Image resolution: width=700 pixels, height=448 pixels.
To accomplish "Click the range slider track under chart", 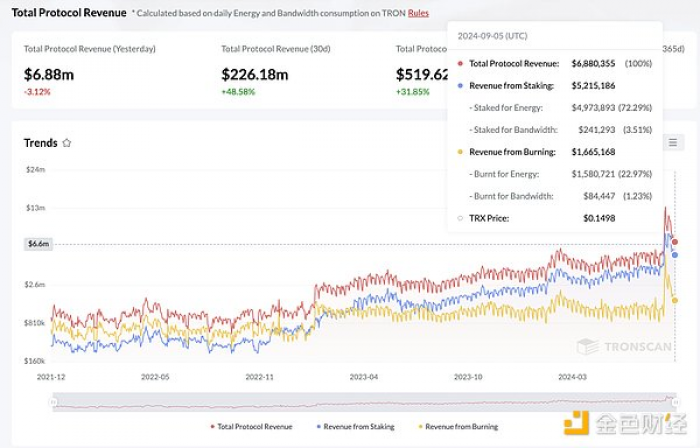I will point(364,402).
